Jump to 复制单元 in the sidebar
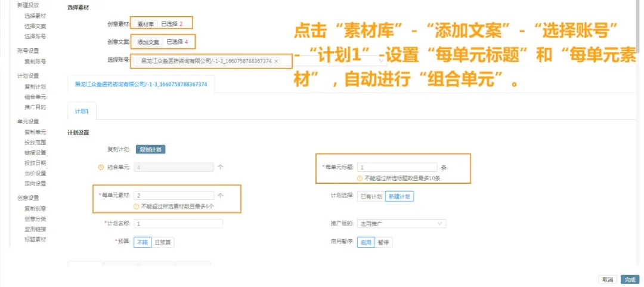The height and width of the screenshot is (287, 644). 35,132
